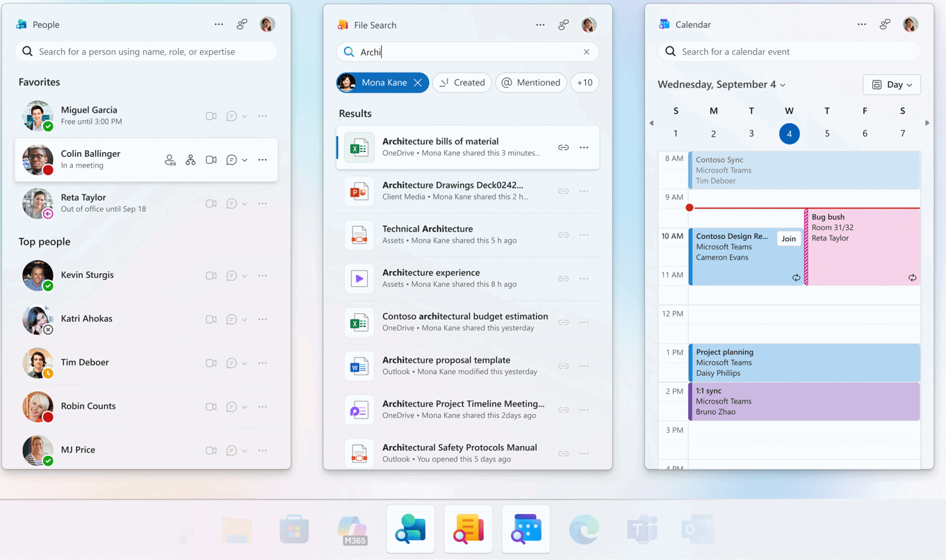Start video call with Colin Ballinger
946x560 pixels.
[x=211, y=160]
